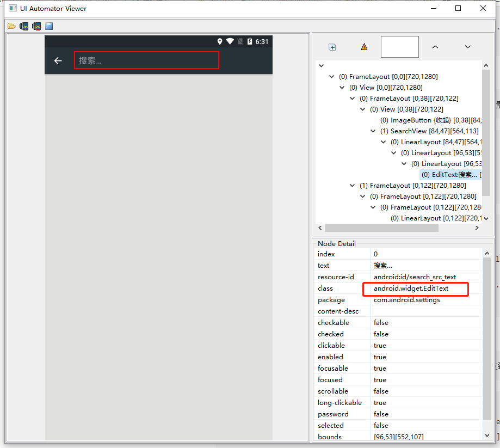Viewport: 500px width, 448px height.
Task: Click the tree vertical scrollbar up arrow
Action: coord(486,65)
